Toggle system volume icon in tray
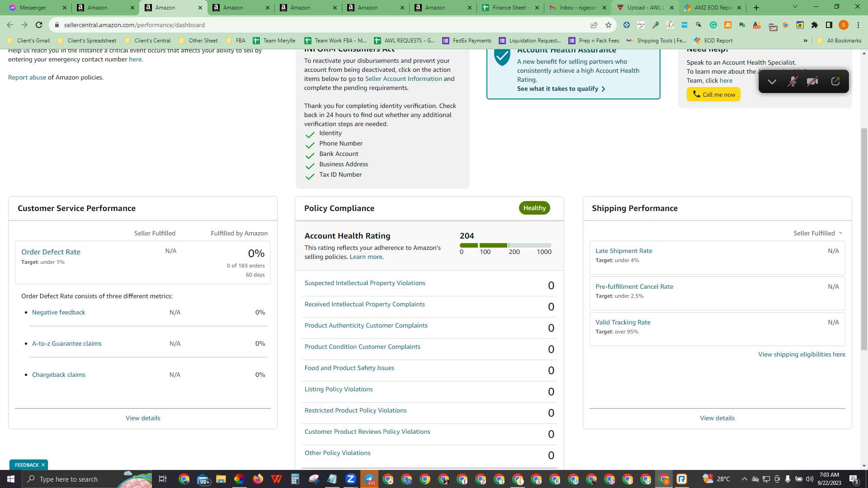This screenshot has height=488, width=868. [810, 479]
